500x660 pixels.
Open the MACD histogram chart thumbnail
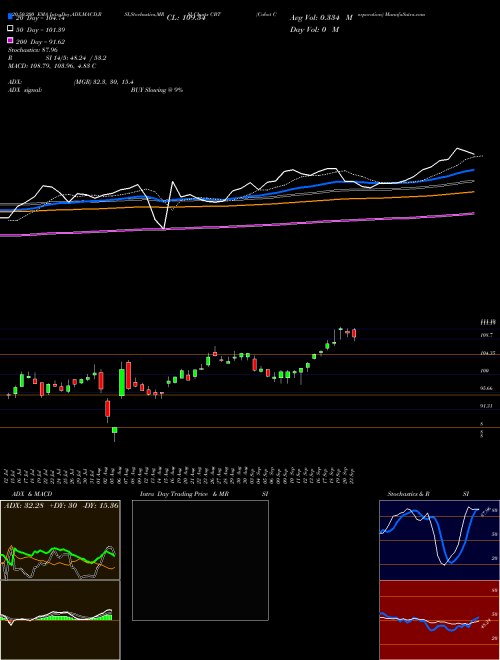(x=60, y=620)
